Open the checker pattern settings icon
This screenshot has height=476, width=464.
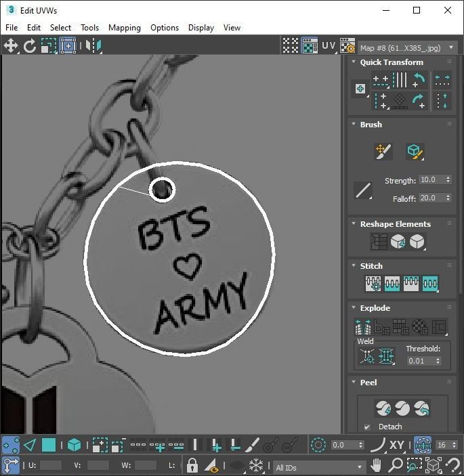(347, 46)
